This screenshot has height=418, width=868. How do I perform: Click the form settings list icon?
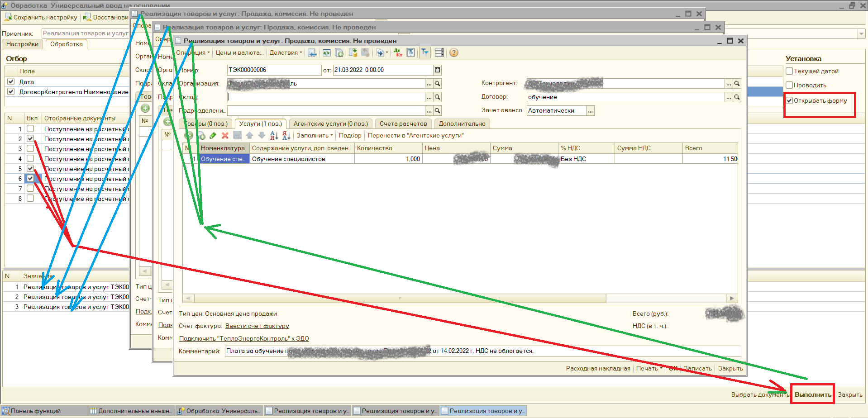pyautogui.click(x=439, y=53)
